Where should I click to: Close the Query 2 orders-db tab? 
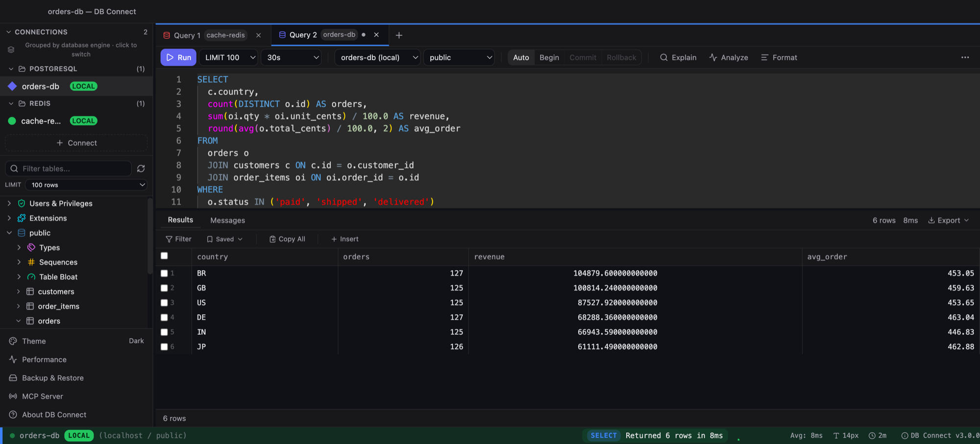point(376,35)
